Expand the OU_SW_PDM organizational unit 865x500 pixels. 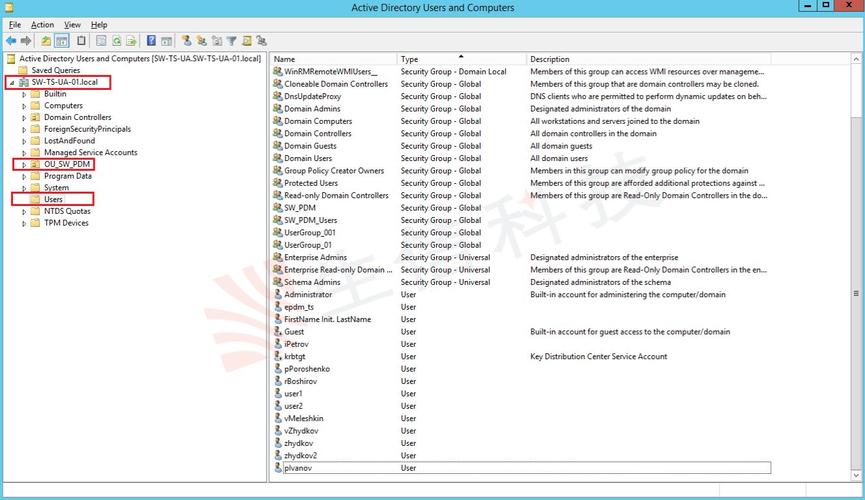25,164
